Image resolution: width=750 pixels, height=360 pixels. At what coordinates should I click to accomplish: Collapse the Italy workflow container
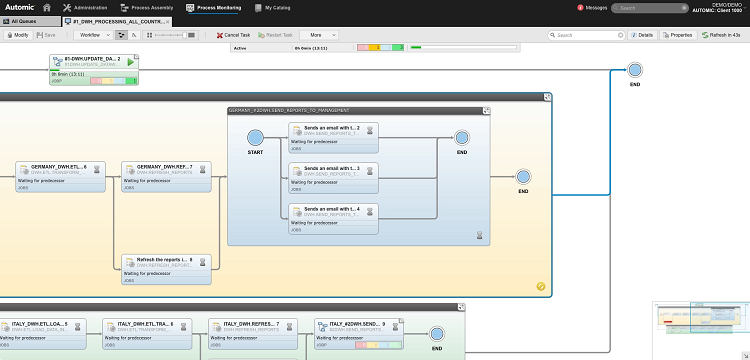tap(461, 307)
